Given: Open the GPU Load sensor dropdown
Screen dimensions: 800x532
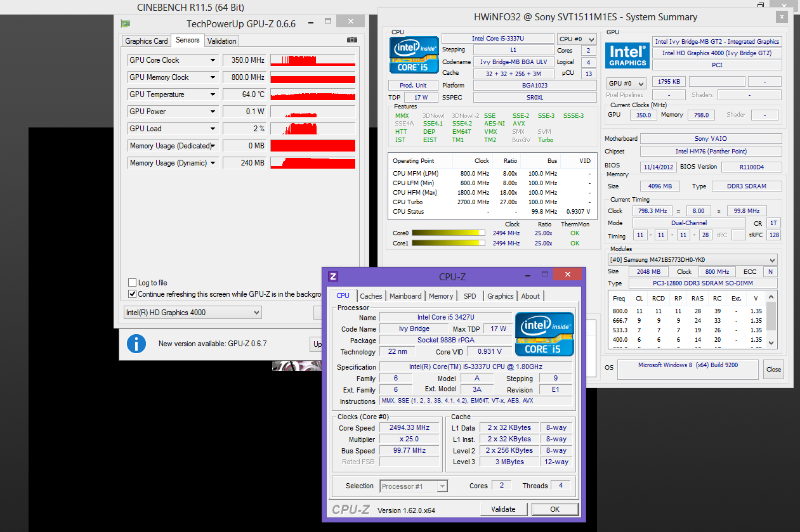Looking at the screenshot, I should pos(213,129).
